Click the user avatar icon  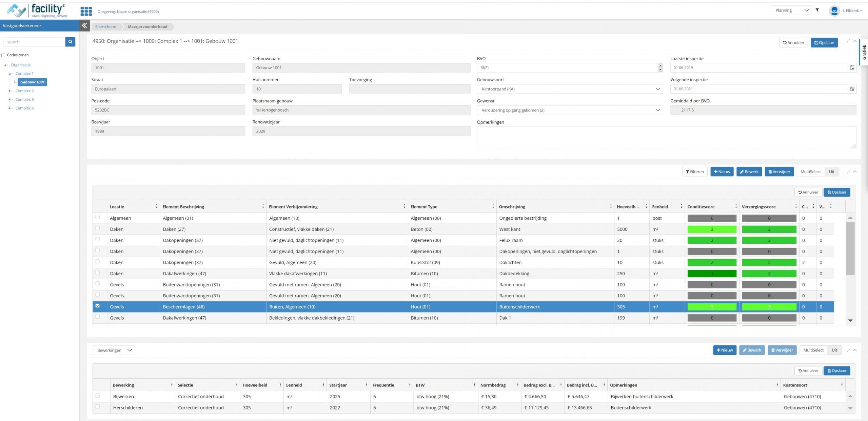[x=834, y=11]
